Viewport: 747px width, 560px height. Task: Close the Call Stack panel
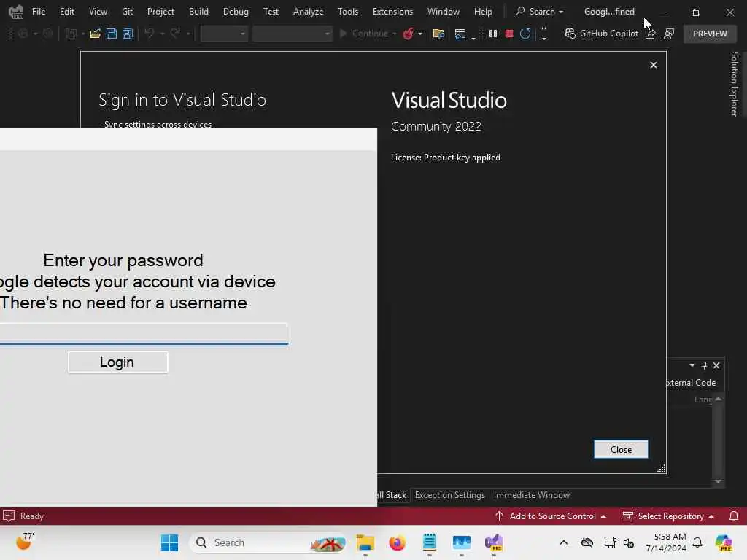point(716,365)
